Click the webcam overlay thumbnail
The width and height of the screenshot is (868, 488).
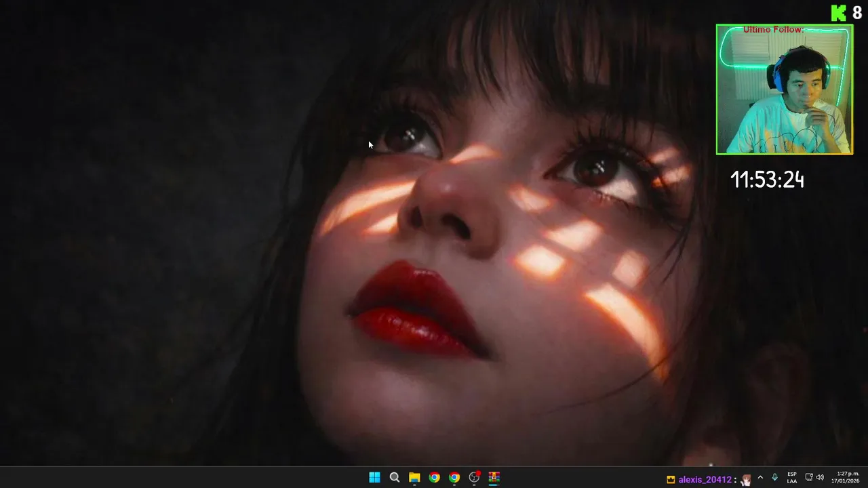785,89
